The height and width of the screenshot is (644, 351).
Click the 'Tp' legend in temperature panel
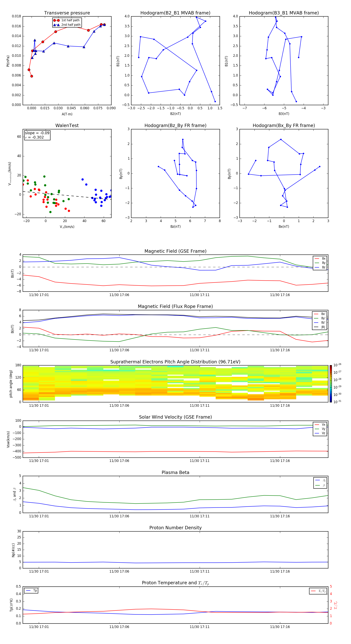pos(31,591)
